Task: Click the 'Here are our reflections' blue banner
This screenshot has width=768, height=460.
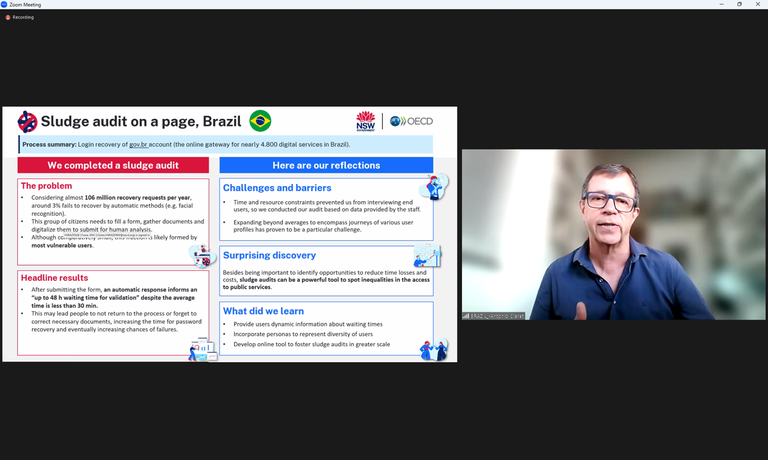Action: (x=326, y=165)
